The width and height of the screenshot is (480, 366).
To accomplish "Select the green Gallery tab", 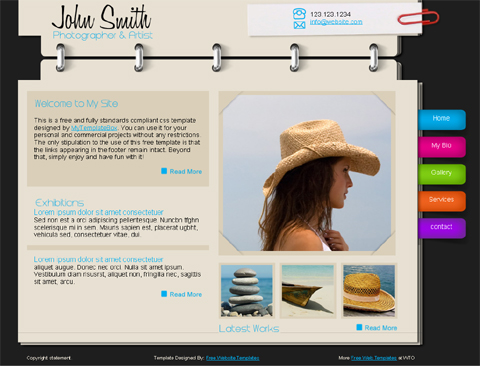I will [x=442, y=173].
